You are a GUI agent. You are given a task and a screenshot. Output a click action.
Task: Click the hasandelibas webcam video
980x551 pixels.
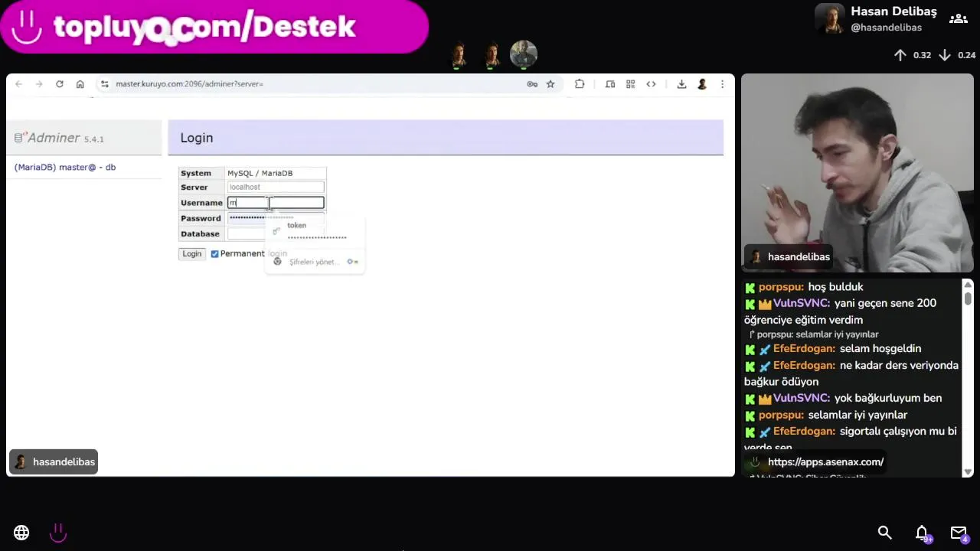pyautogui.click(x=857, y=173)
